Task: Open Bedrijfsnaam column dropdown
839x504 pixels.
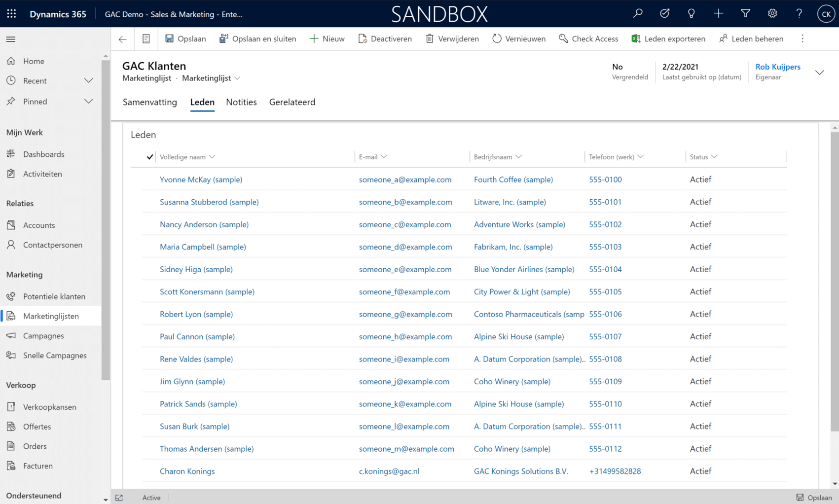Action: click(x=518, y=157)
